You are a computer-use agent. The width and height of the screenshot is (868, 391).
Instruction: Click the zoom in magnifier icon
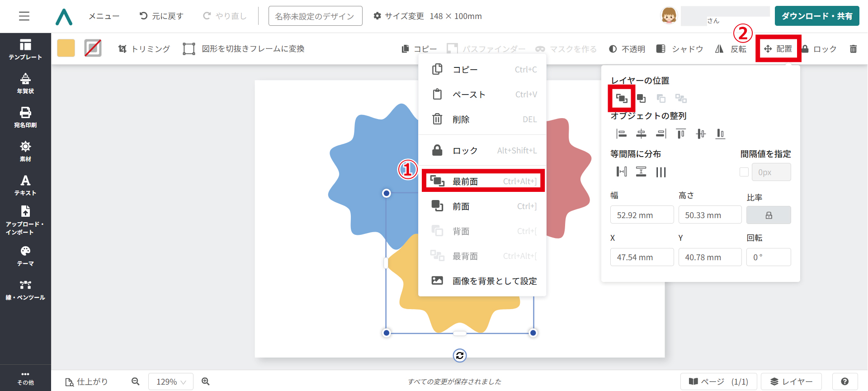(206, 381)
